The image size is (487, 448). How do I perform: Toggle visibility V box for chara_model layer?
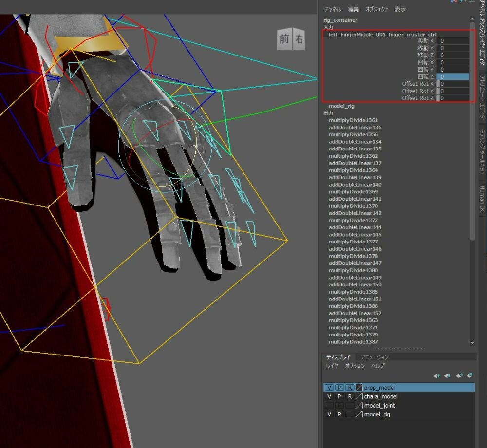(x=329, y=396)
